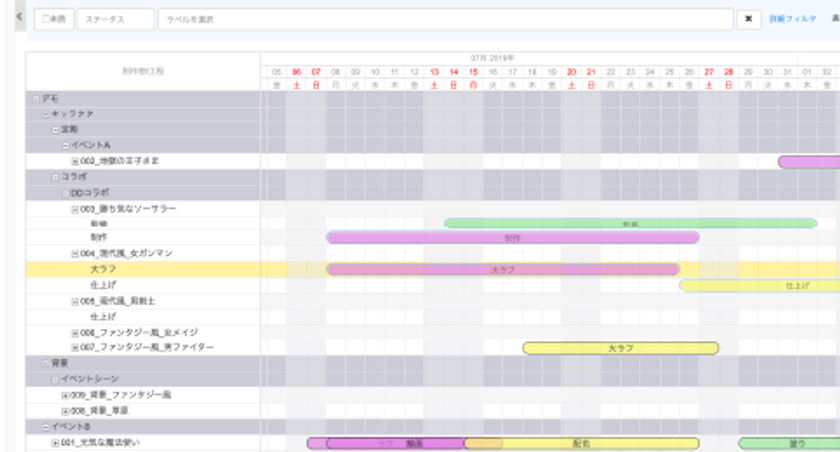Open the ステータス dropdown

[116, 19]
